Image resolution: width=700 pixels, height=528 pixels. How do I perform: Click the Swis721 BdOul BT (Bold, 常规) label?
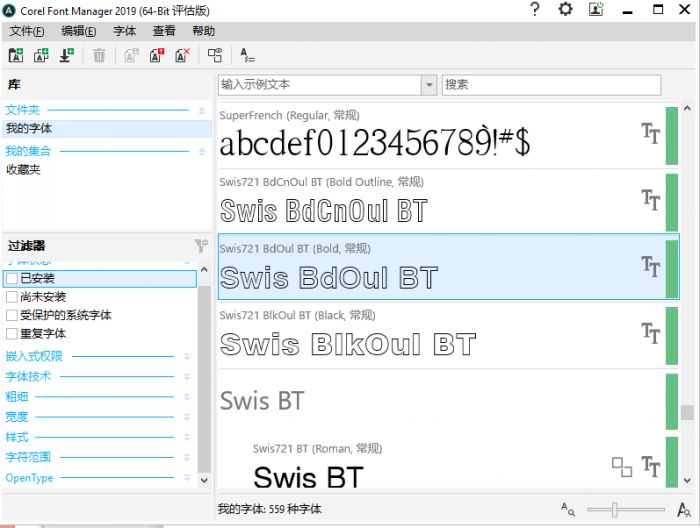(x=295, y=249)
